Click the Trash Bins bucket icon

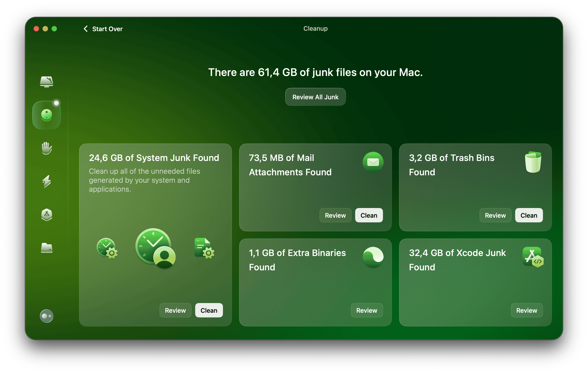coord(533,162)
